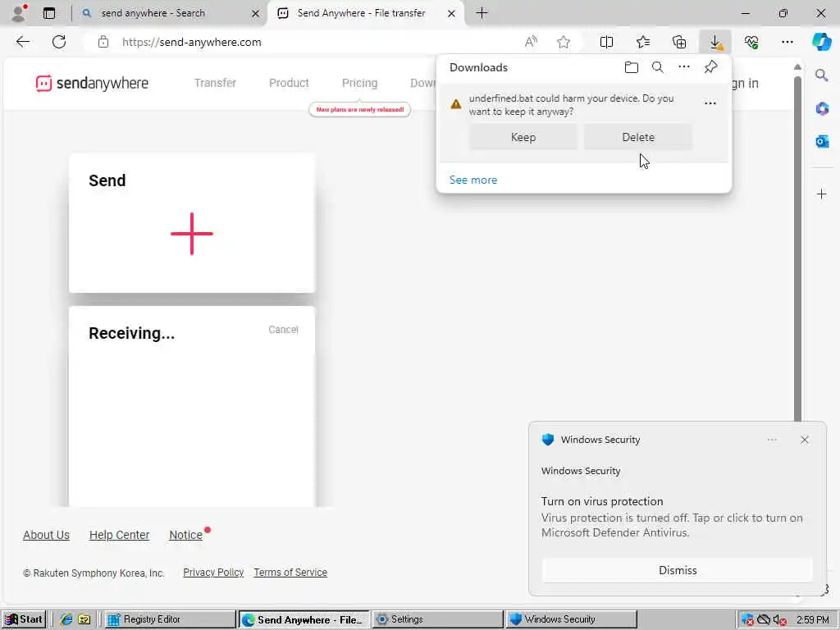Click the address bar URL
This screenshot has width=840, height=630.
(x=191, y=42)
